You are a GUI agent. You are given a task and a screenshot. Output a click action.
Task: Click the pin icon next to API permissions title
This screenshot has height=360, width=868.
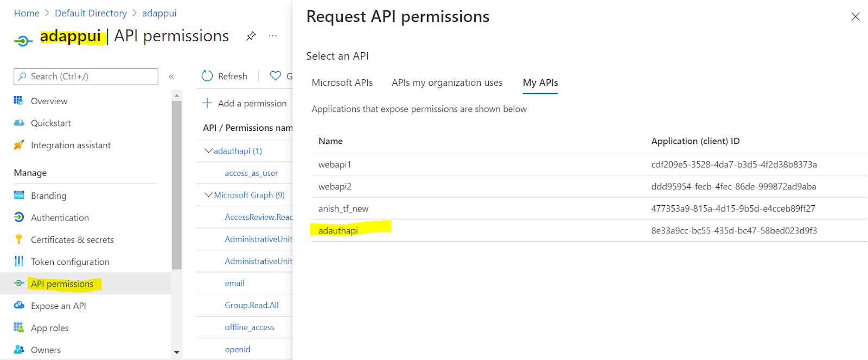[x=251, y=36]
